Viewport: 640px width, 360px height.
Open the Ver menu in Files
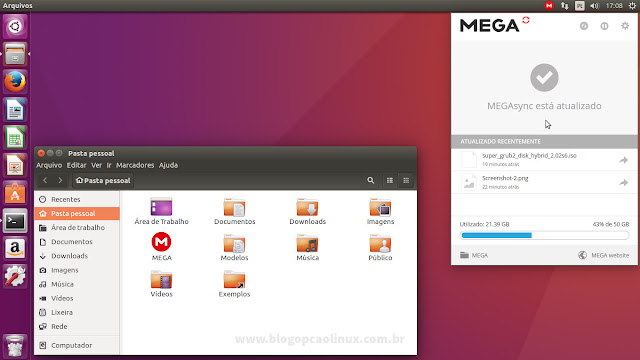coord(96,165)
